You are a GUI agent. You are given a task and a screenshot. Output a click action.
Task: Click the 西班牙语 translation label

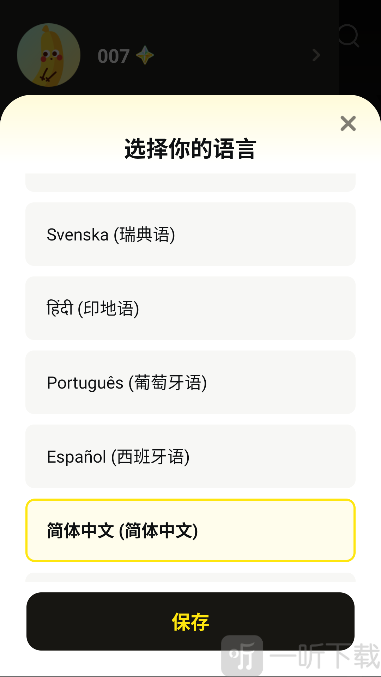coord(151,457)
